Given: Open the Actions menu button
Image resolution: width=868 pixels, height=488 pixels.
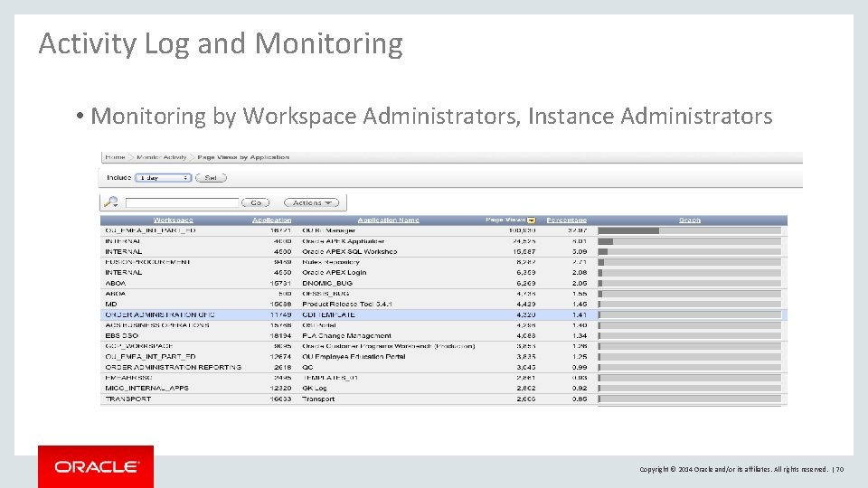Looking at the screenshot, I should (311, 202).
